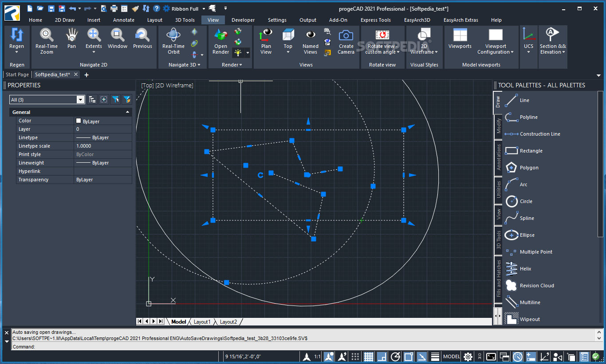Toggle entity snap tracking in status bar
The height and width of the screenshot is (364, 606).
tap(422, 356)
